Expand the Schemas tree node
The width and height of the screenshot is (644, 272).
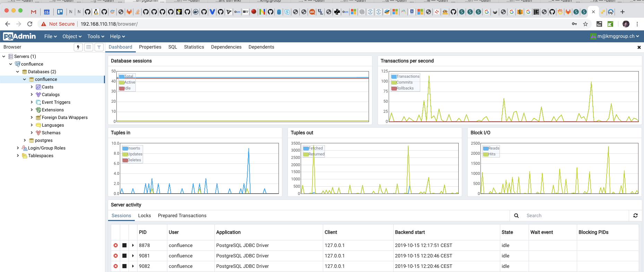pyautogui.click(x=32, y=133)
